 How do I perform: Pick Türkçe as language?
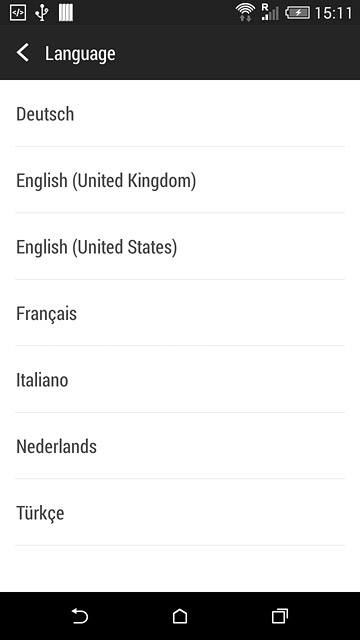tap(180, 513)
